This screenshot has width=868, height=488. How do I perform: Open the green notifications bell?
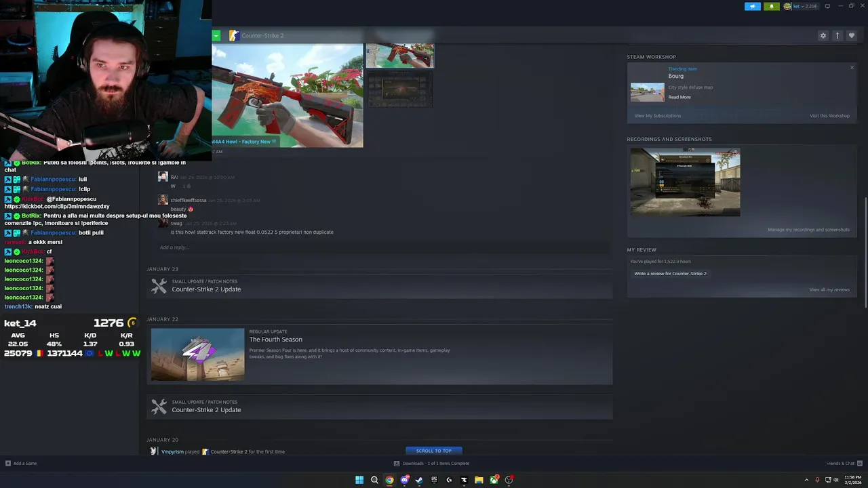[x=771, y=6]
